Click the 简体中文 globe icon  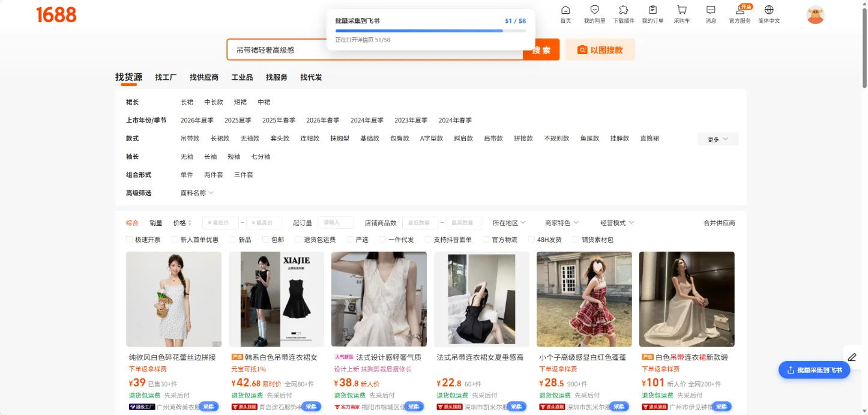pos(769,10)
